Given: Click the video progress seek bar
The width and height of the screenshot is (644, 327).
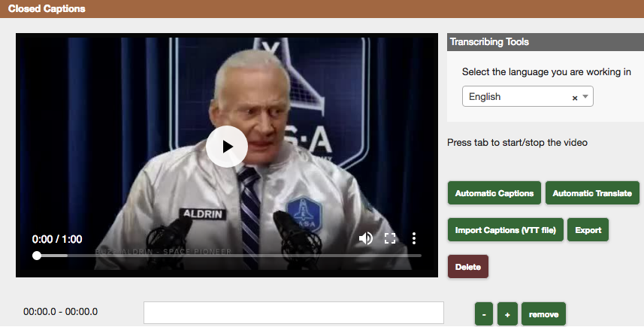Looking at the screenshot, I should (228, 256).
